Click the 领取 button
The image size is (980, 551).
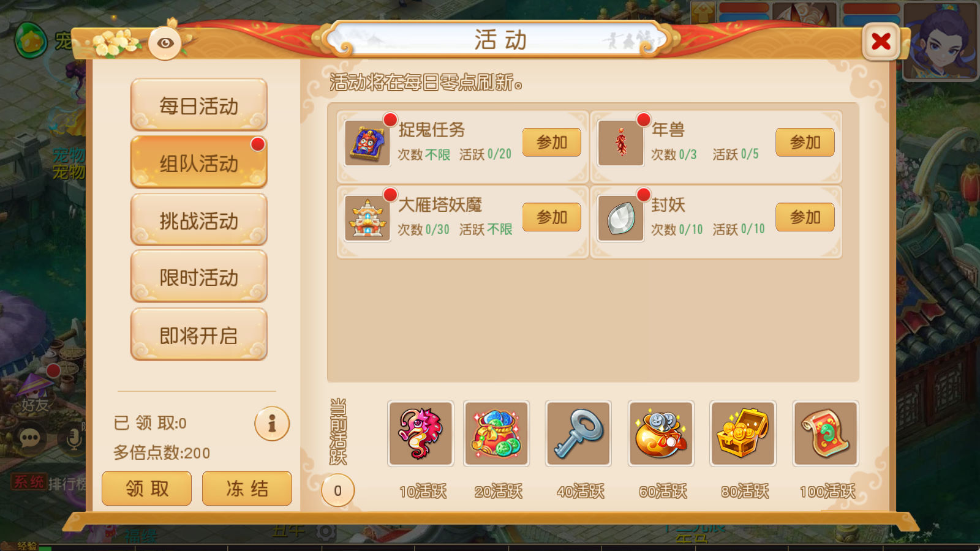[x=147, y=488]
